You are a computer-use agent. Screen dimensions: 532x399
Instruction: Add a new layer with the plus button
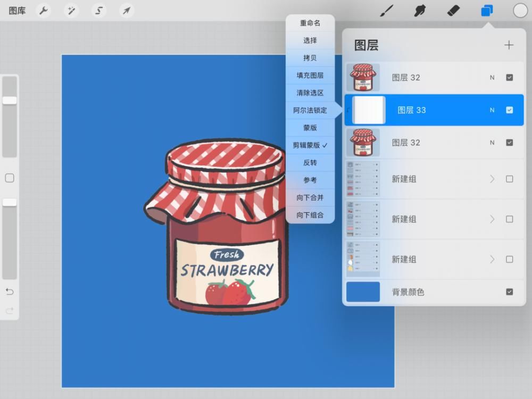(x=509, y=45)
